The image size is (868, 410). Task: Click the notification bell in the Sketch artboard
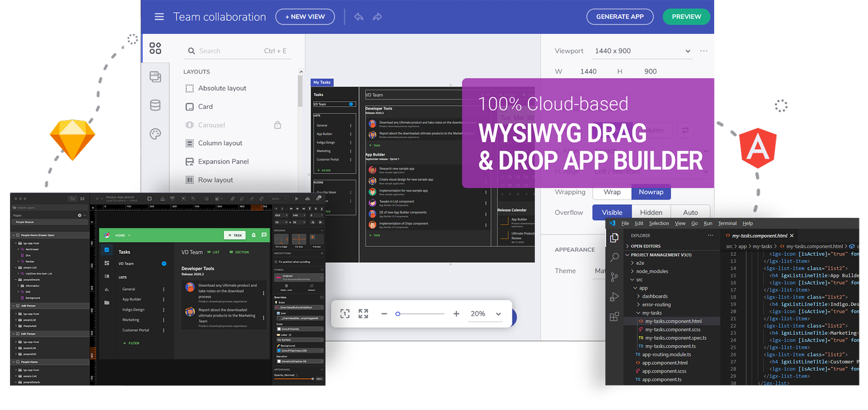click(x=253, y=235)
